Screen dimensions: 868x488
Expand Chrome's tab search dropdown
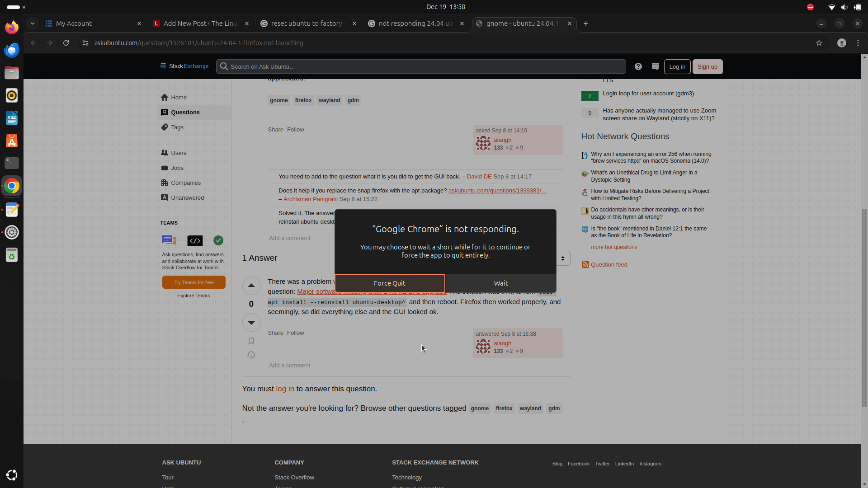click(x=33, y=23)
